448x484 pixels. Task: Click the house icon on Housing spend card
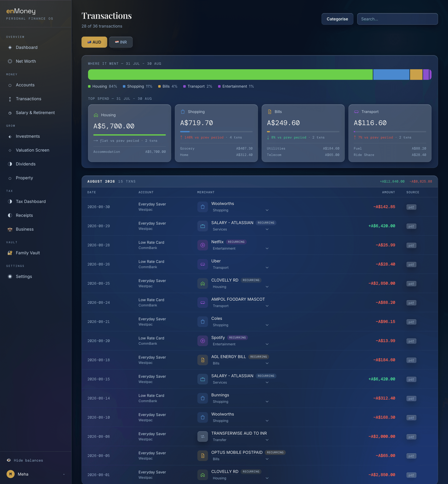point(96,115)
